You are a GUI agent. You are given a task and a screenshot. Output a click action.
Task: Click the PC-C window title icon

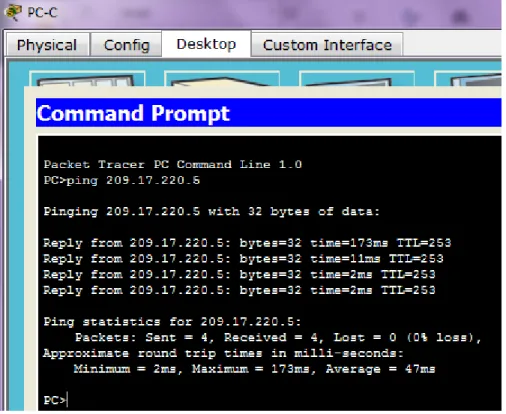[13, 13]
